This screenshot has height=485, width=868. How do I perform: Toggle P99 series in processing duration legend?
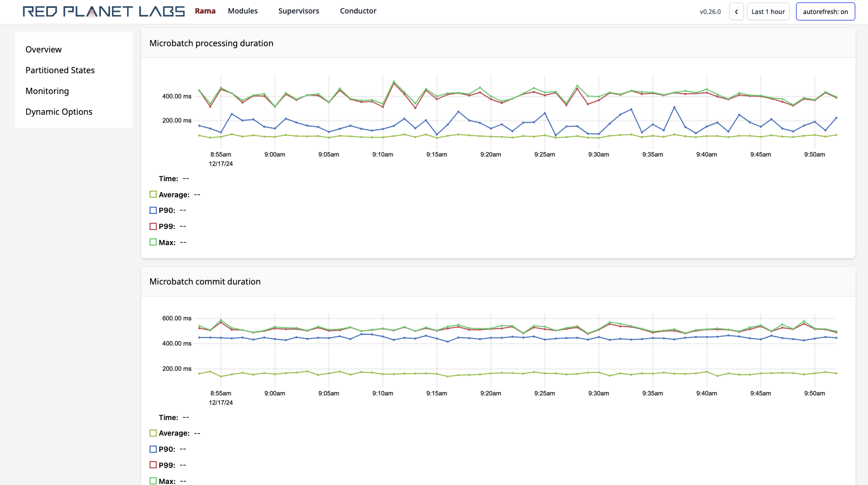(153, 226)
